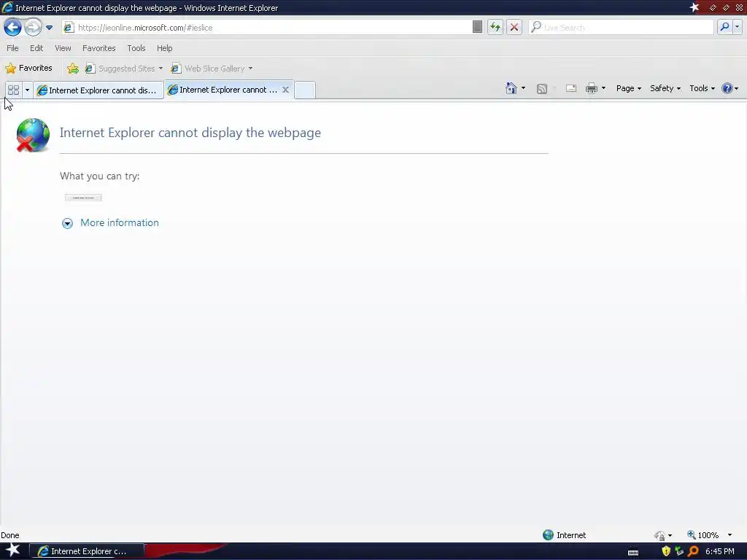Click the search magnifier button
The width and height of the screenshot is (747, 560).
[x=724, y=27]
